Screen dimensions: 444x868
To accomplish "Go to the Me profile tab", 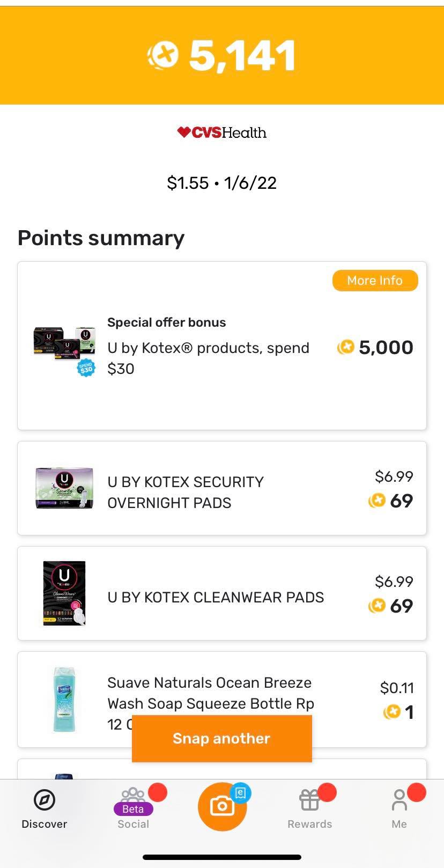I will coord(399,800).
